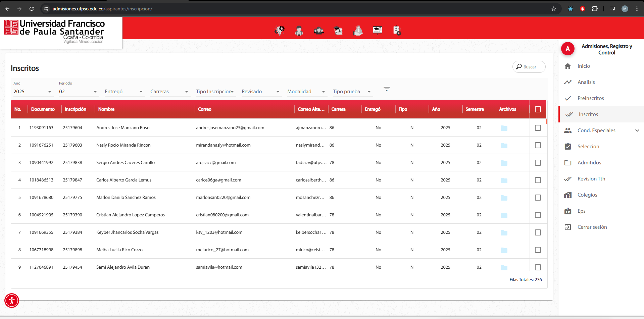This screenshot has width=644, height=319.
Task: Click the lightbulb and gears icon
Action: click(x=280, y=31)
